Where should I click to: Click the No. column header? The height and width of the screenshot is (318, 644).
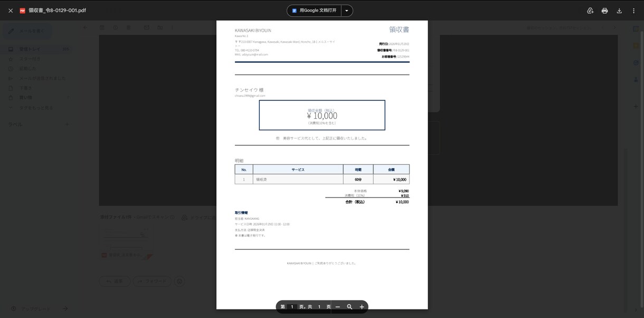[244, 170]
